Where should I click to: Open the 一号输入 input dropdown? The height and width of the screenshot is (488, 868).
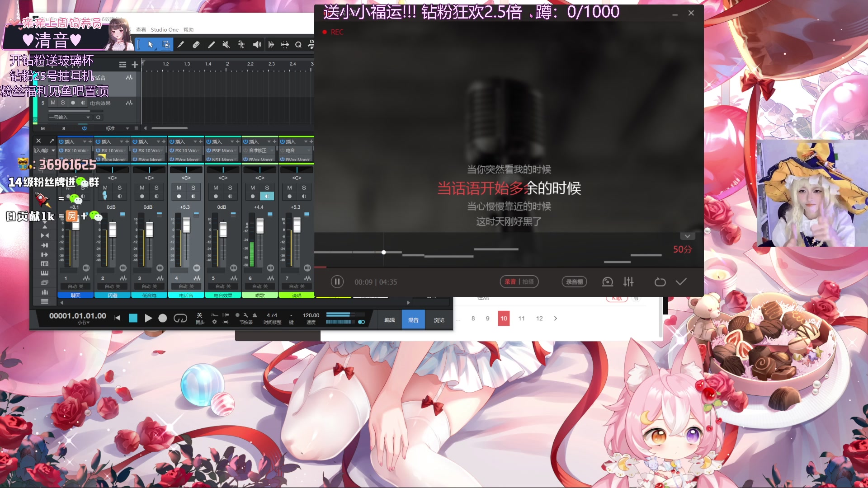click(x=70, y=117)
